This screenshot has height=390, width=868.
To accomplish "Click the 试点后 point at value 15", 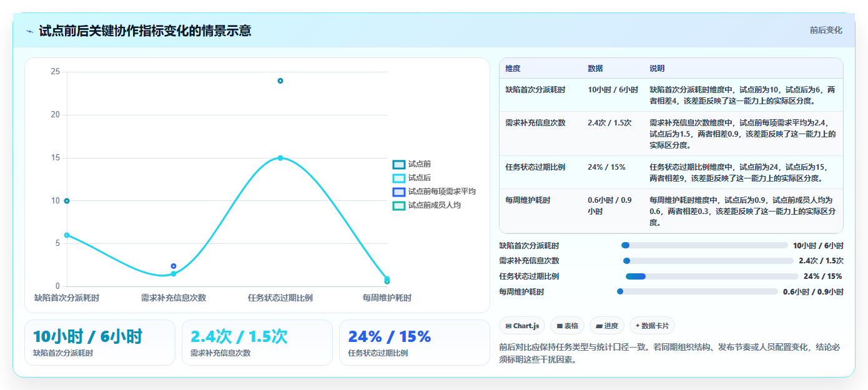I will 280,158.
